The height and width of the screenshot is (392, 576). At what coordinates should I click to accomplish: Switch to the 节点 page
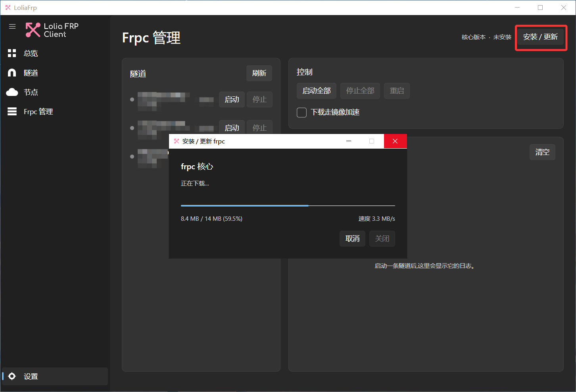55,92
